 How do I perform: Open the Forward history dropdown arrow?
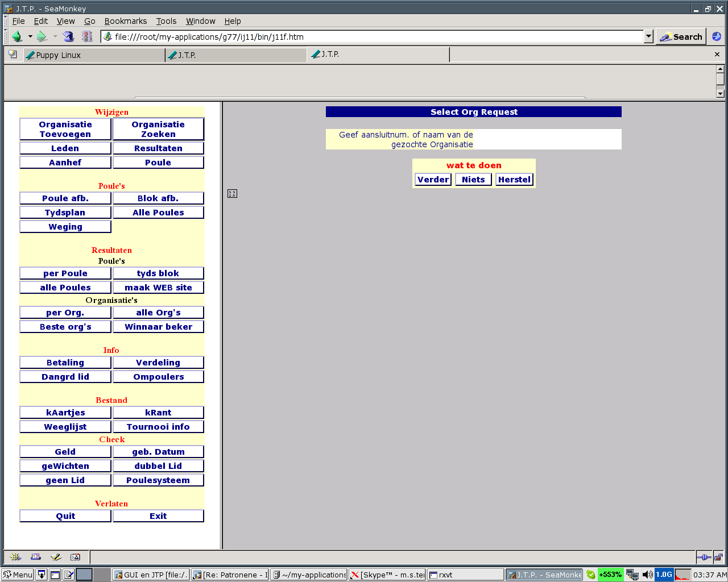55,37
